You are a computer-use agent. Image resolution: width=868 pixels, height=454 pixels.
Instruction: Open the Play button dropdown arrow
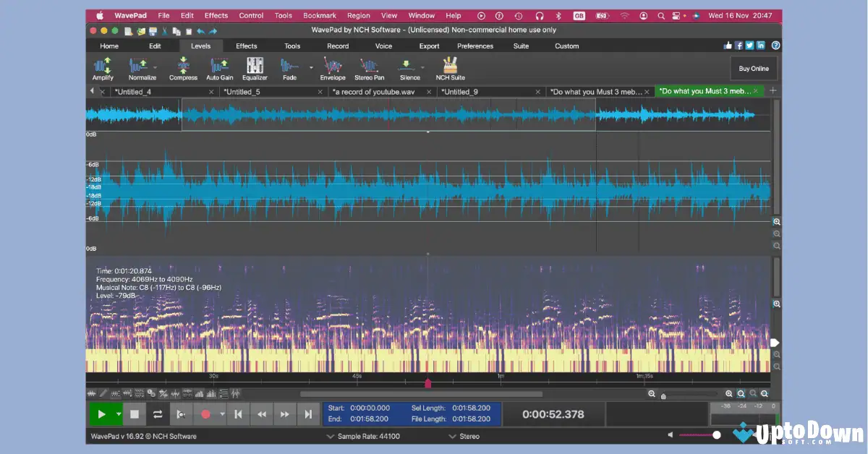(x=118, y=414)
